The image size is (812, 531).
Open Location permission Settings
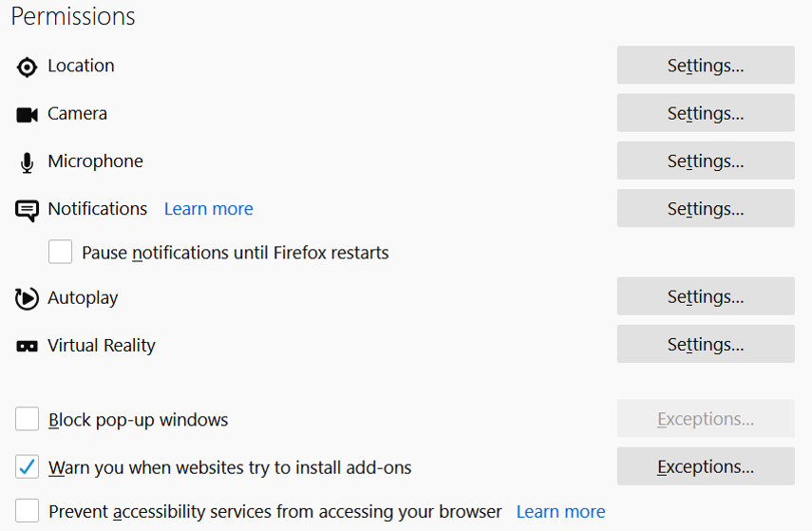[x=706, y=66]
